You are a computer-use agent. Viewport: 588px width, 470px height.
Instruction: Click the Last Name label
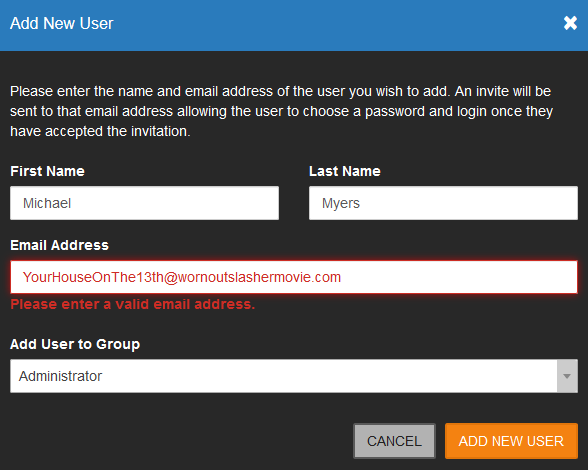coord(345,171)
